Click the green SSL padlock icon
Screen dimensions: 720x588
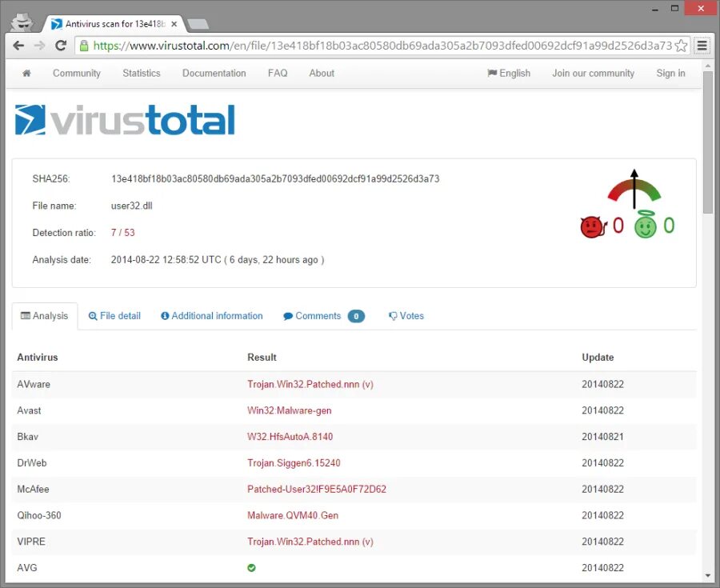(x=83, y=46)
